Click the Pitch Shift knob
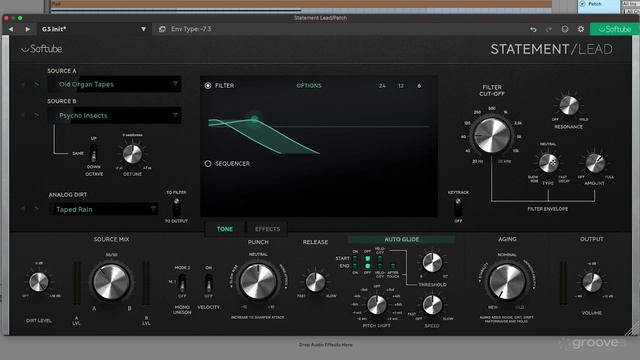This screenshot has width=640, height=360. pos(376,304)
